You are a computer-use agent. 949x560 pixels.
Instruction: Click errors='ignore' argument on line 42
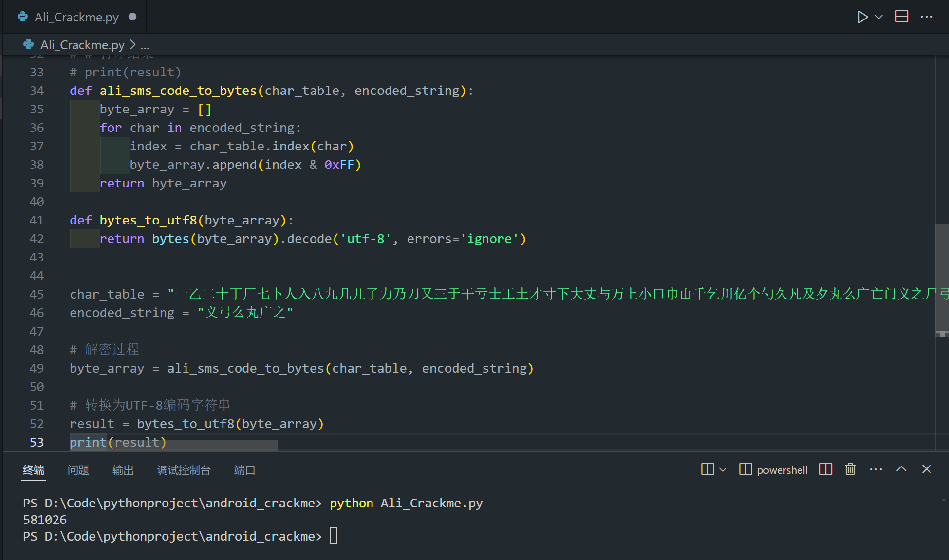[463, 239]
